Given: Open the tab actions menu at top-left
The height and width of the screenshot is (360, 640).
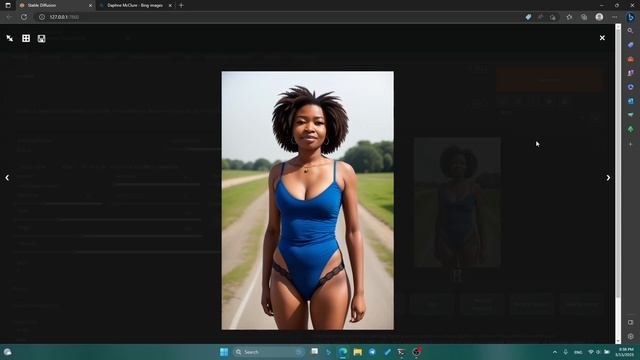Looking at the screenshot, I should click(8, 5).
